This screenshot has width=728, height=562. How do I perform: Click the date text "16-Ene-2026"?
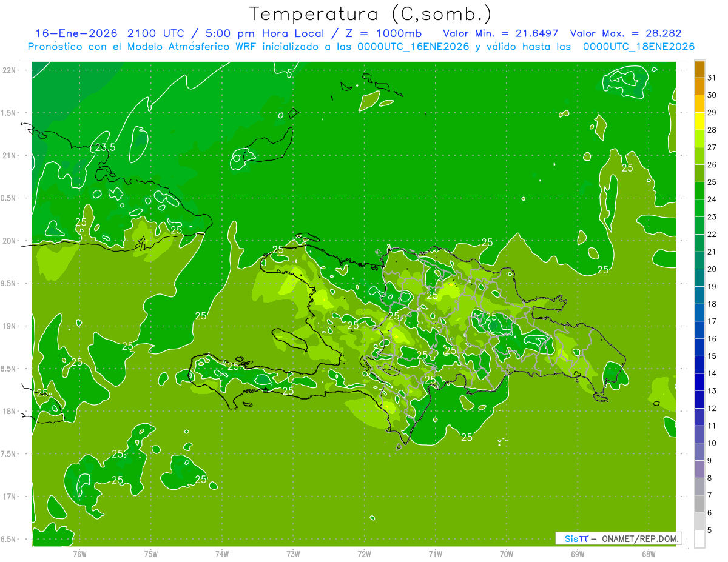pos(77,33)
